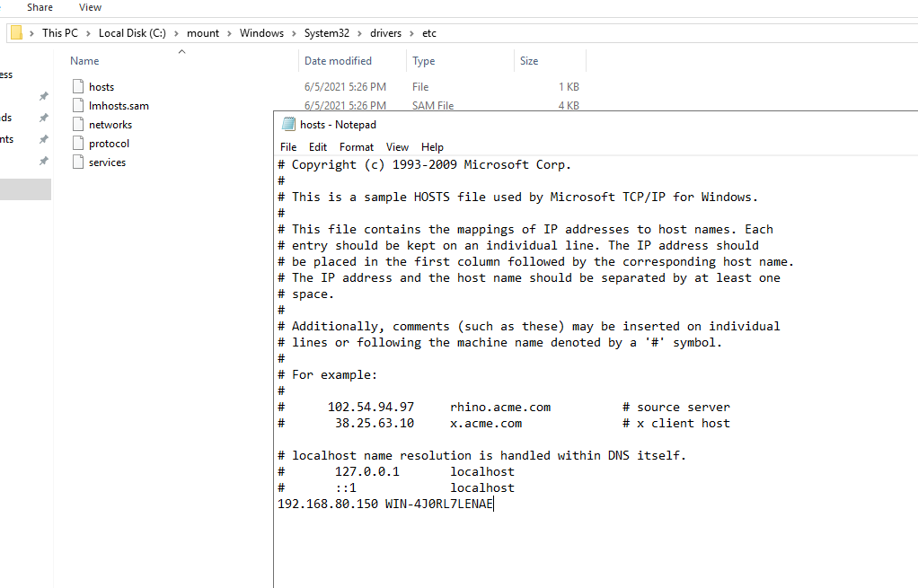
Task: Select the lmhosts.sam file
Action: [119, 105]
